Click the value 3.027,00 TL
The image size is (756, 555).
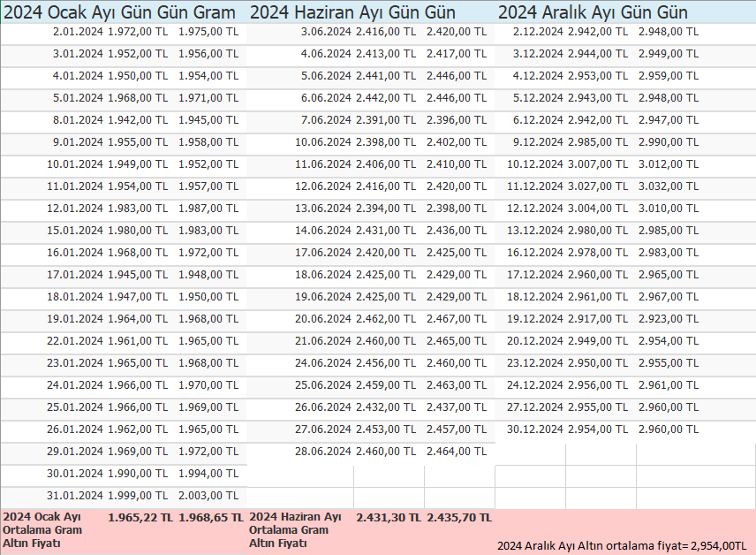pyautogui.click(x=598, y=186)
